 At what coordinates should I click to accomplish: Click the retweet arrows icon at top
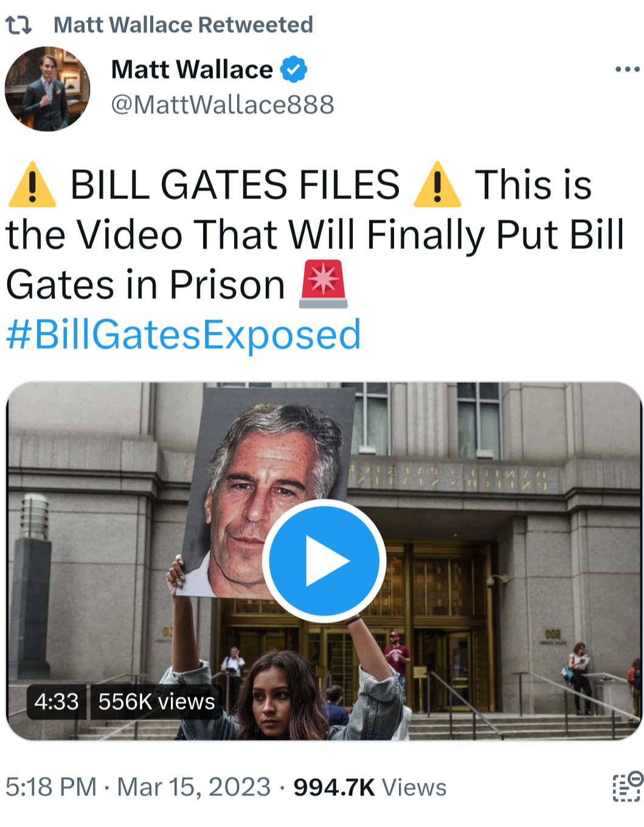pos(18,25)
